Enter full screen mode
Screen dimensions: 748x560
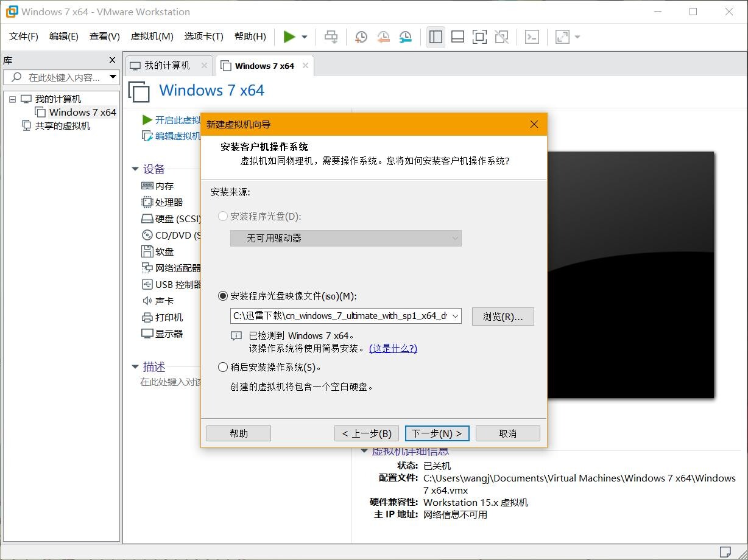tap(479, 37)
